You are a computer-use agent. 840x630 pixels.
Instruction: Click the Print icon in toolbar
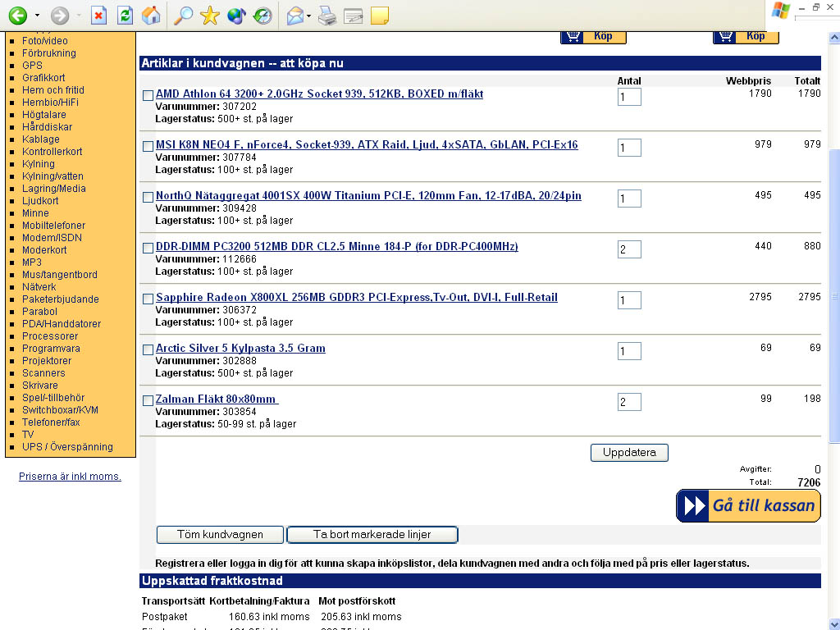point(327,16)
